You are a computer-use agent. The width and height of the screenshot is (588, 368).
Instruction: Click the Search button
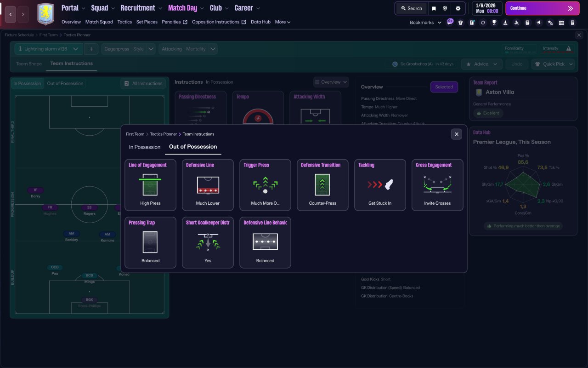411,8
